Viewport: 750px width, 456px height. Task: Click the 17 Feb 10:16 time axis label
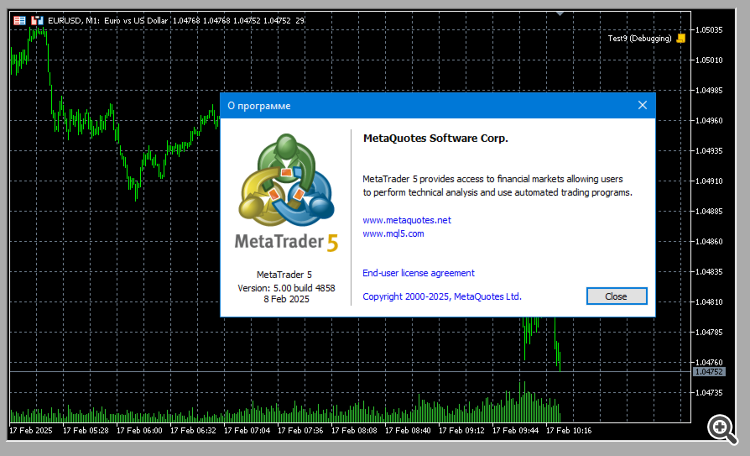coord(569,430)
